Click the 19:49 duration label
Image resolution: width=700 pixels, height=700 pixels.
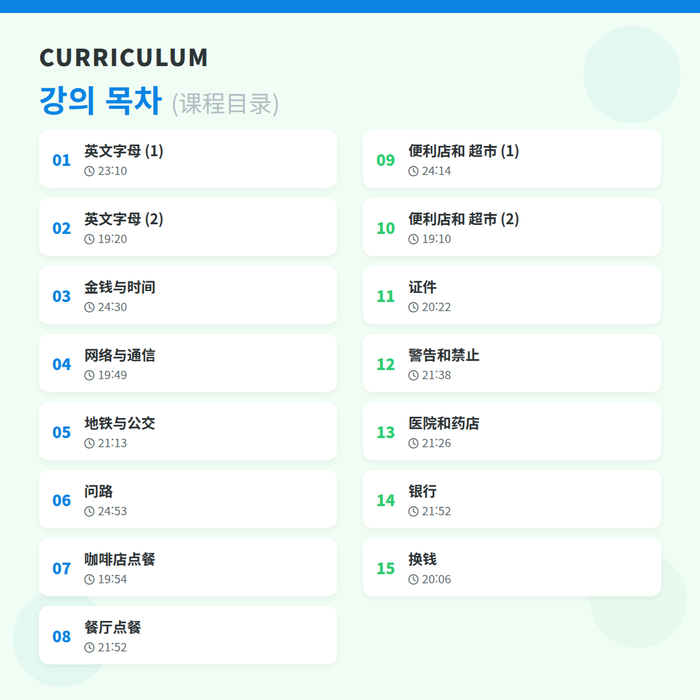(x=112, y=375)
